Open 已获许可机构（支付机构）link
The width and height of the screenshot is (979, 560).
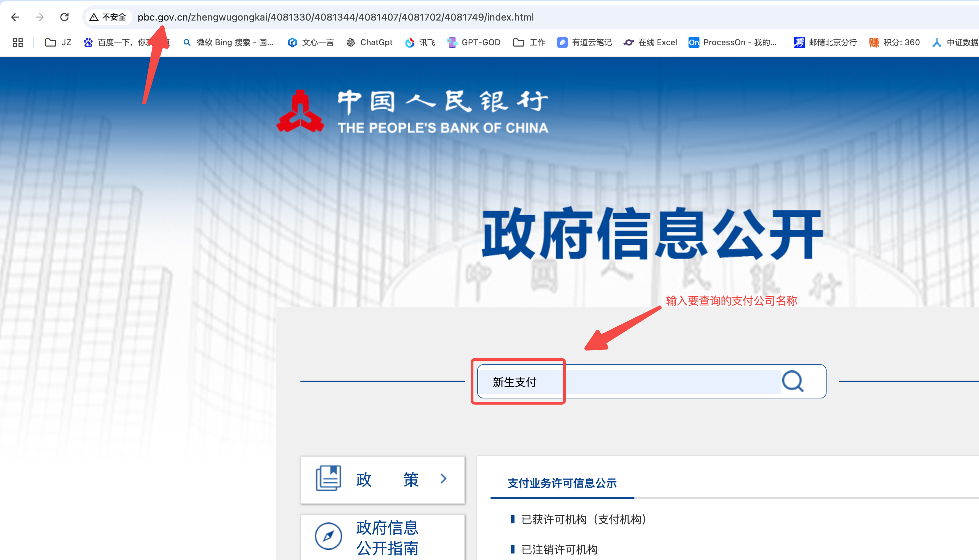(584, 519)
